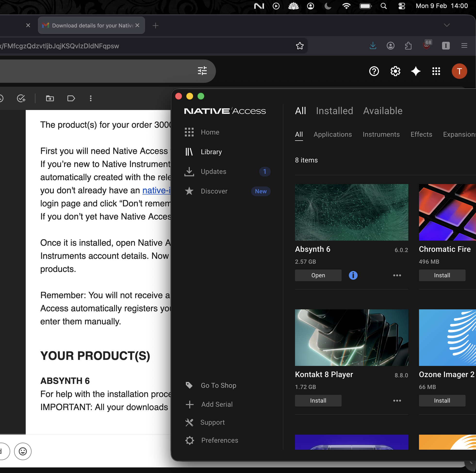Screen dimensions: 476x473
Task: Select Library in the Native Access sidebar
Action: click(211, 152)
